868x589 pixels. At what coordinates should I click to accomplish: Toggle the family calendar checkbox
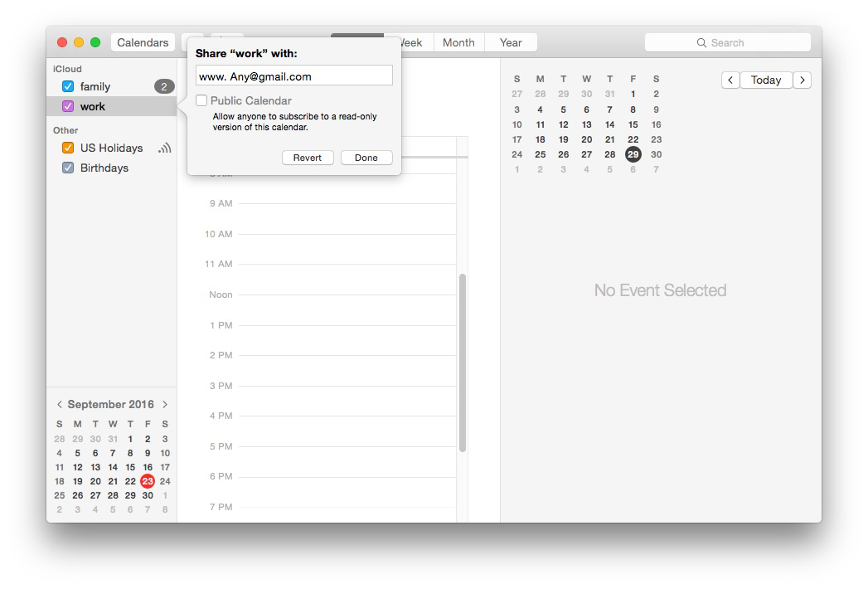click(x=68, y=86)
